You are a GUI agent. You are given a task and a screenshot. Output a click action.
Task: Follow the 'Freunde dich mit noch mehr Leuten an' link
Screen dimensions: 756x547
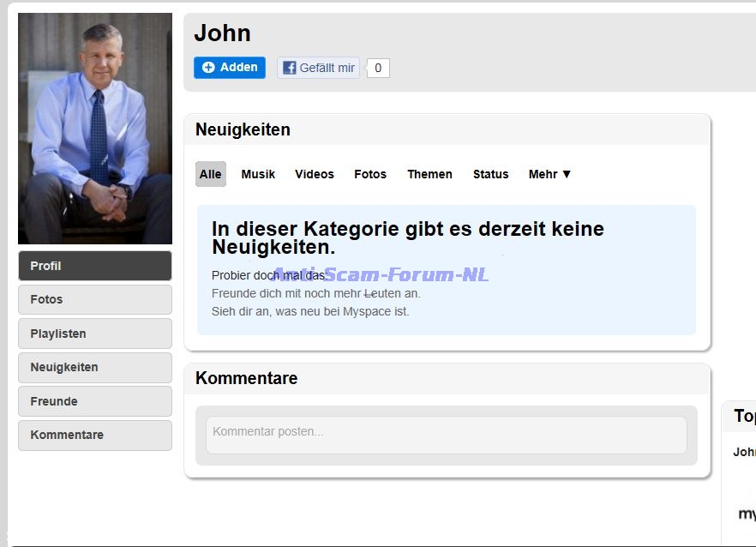(x=315, y=293)
